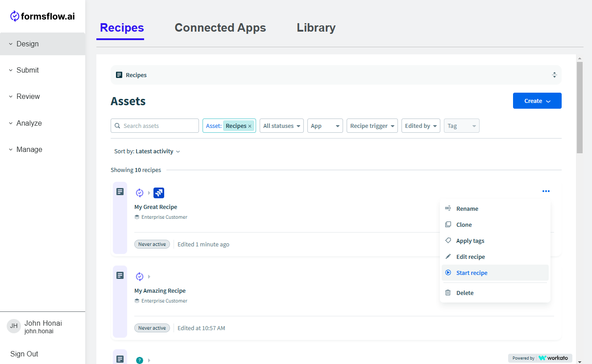Open the three-dots menu for My Great Recipe
Screen dimensions: 592x364
[546, 191]
